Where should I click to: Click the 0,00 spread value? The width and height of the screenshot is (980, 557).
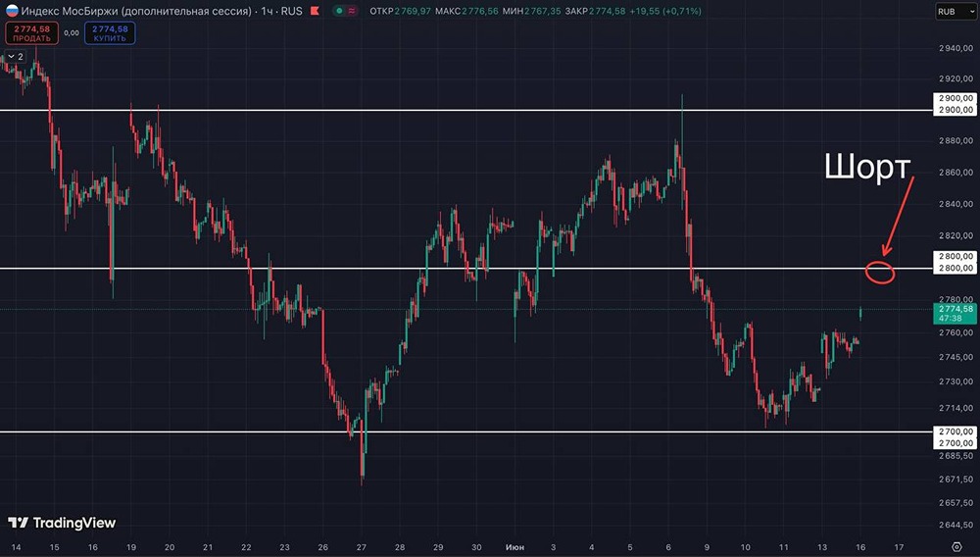coord(72,33)
